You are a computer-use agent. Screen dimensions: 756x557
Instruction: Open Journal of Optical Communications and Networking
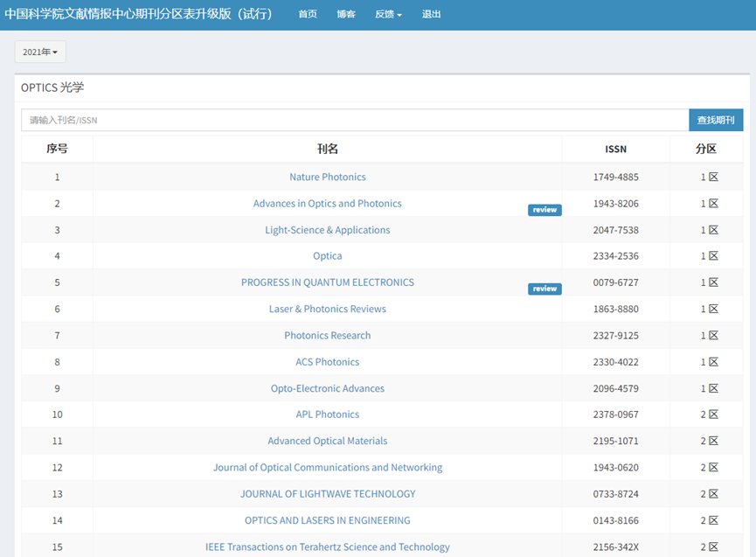[x=328, y=468]
